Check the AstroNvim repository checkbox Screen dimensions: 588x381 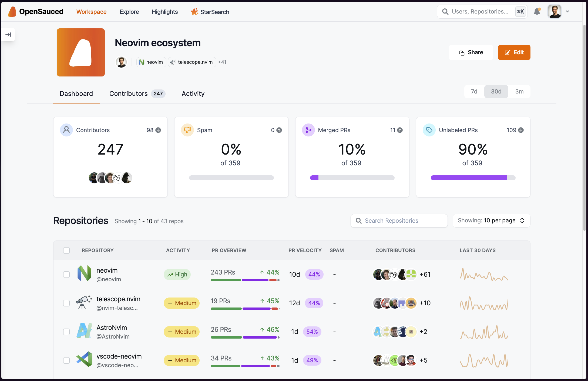[66, 332]
